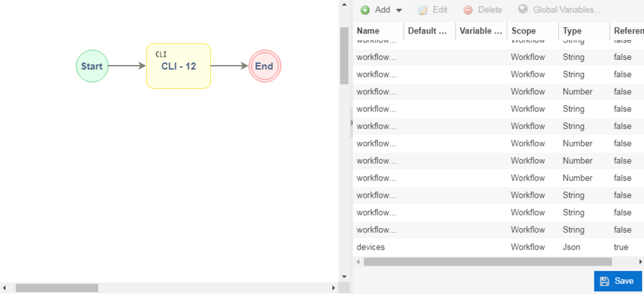644x294 pixels.
Task: Select the Start node on canvas
Action: tap(92, 66)
